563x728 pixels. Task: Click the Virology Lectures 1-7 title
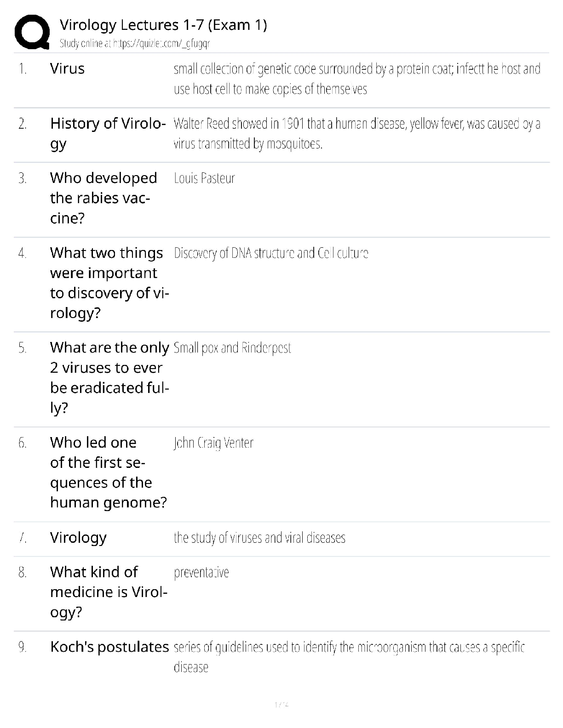[x=163, y=24]
